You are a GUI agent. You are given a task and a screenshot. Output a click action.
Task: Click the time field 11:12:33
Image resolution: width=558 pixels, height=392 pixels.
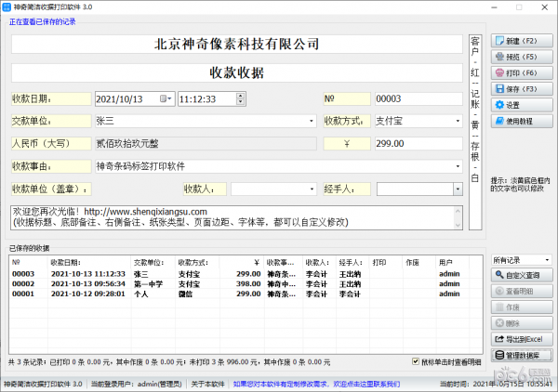(212, 98)
